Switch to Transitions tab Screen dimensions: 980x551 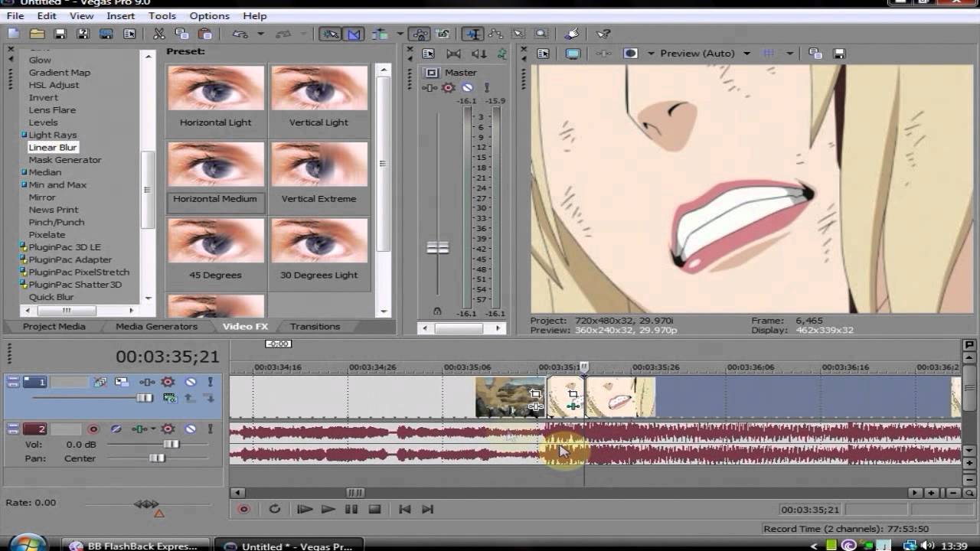point(315,326)
